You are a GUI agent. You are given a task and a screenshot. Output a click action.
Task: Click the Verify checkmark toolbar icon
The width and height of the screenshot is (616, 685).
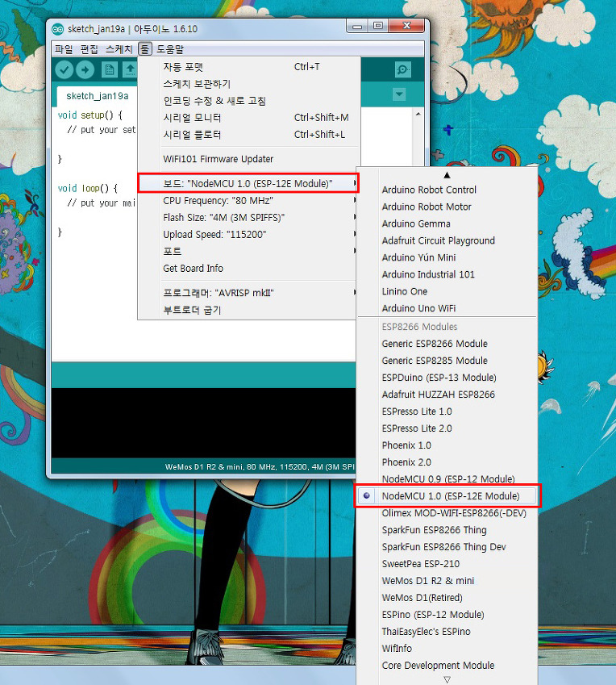(65, 69)
